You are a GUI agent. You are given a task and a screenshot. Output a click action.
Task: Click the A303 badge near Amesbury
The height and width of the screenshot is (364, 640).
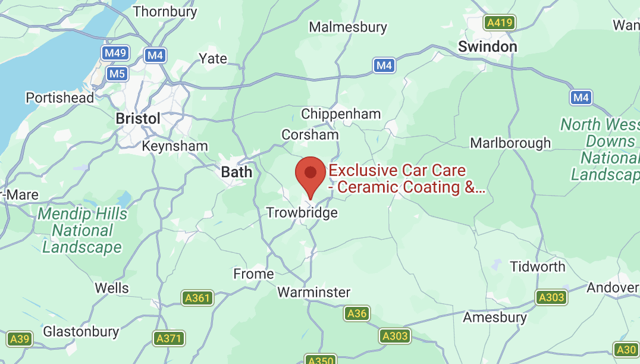tap(551, 297)
